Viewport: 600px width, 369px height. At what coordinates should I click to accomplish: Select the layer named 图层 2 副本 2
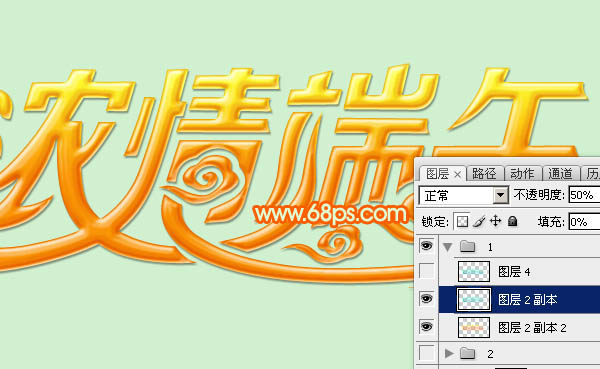(532, 328)
